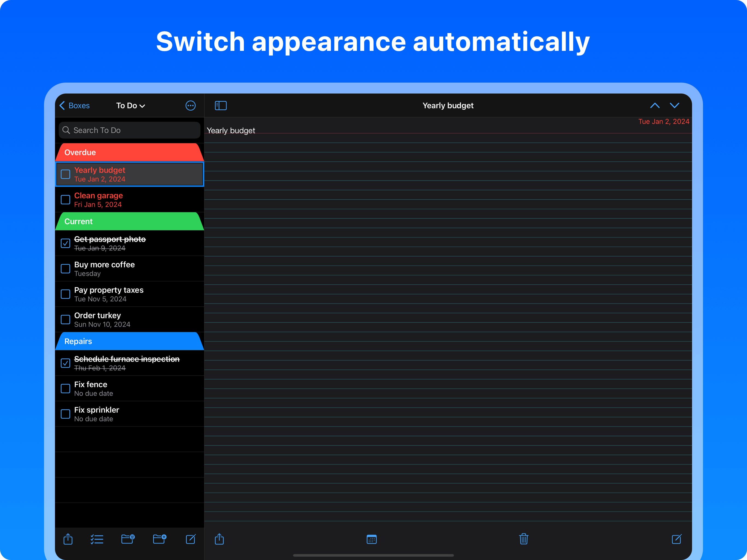Open the Schedule furnace inspection item
This screenshot has width=747, height=560.
(x=129, y=363)
